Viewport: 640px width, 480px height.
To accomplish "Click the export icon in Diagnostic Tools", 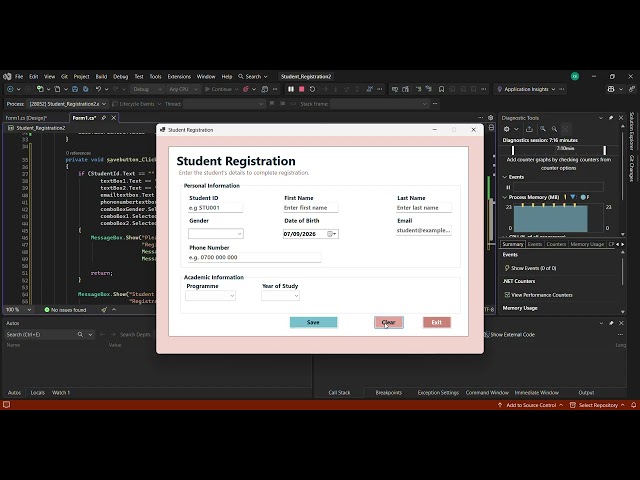I will coord(529,129).
